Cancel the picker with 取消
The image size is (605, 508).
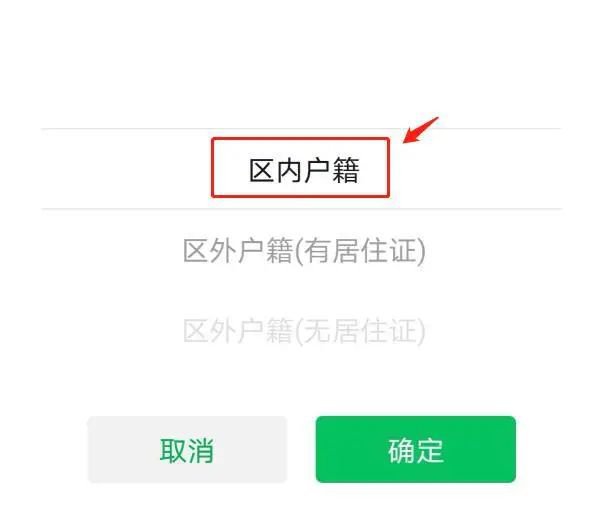[x=187, y=449]
